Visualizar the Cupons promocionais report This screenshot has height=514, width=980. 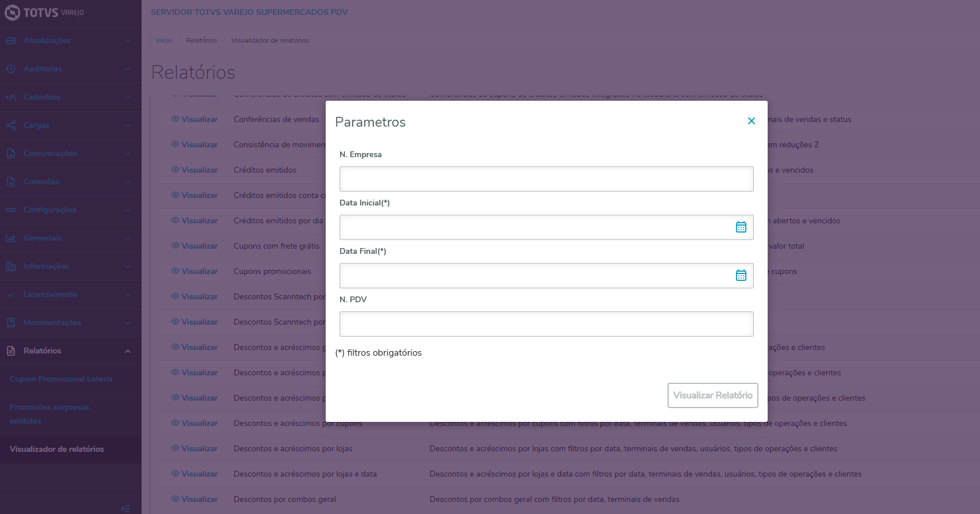click(x=195, y=272)
